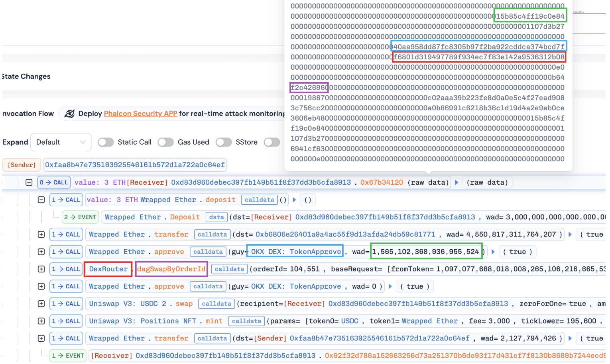Click arrow after approve wad= 0 call

pyautogui.click(x=390, y=286)
